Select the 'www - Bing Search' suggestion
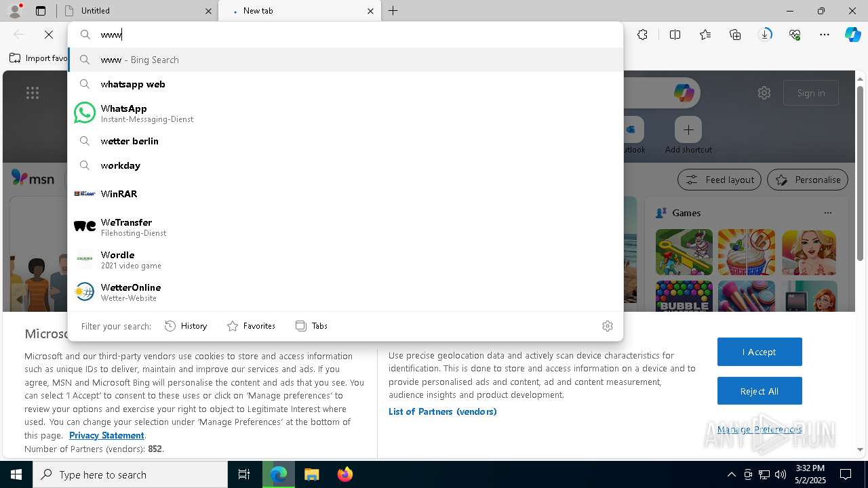This screenshot has height=488, width=868. tap(346, 60)
